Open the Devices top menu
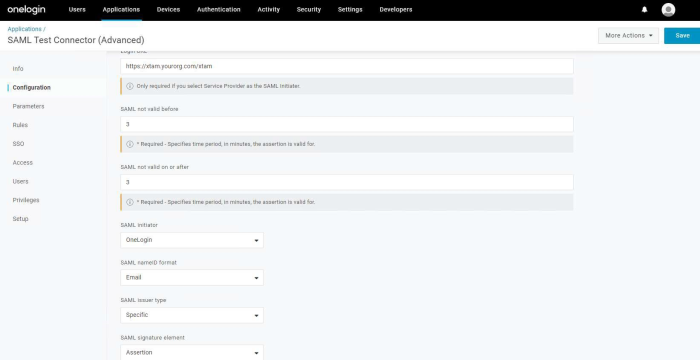Viewport: 700px width, 360px height. (168, 9)
